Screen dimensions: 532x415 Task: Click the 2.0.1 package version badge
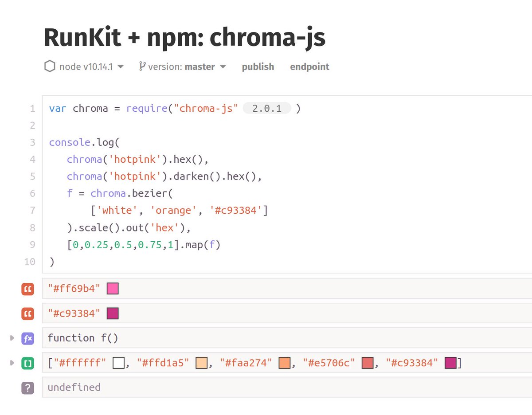coord(267,108)
